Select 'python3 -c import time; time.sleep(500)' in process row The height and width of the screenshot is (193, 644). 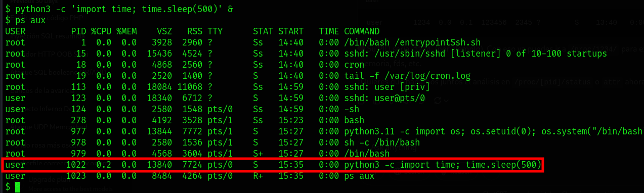pos(443,165)
